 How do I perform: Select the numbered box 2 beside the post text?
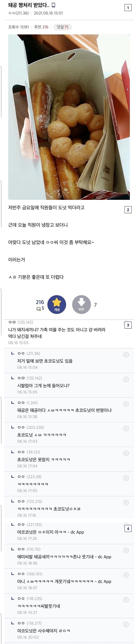point(128,210)
